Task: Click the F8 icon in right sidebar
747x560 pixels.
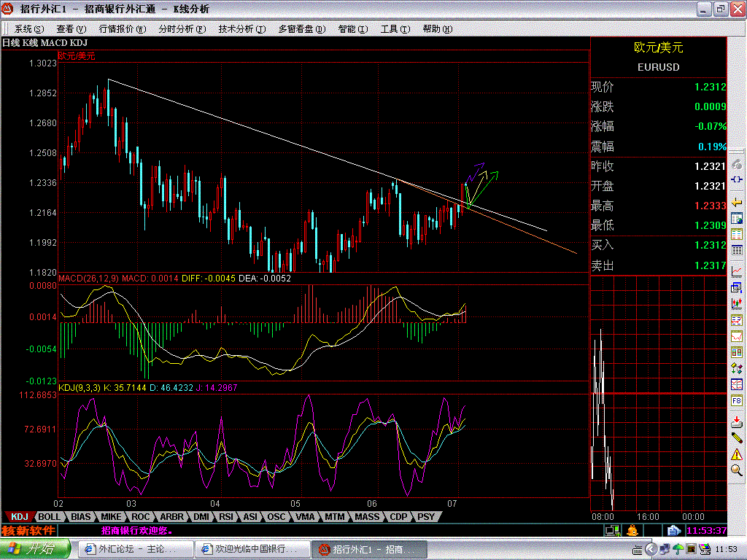Action: pos(737,400)
